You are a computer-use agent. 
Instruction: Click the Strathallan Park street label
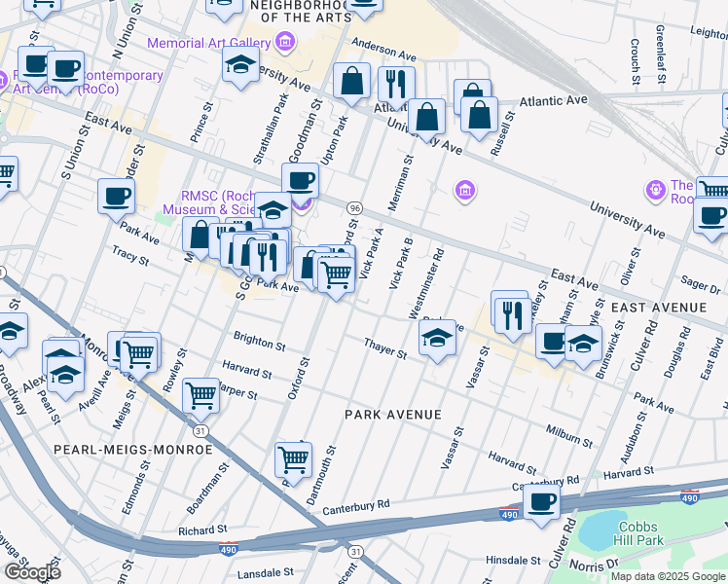(x=272, y=129)
